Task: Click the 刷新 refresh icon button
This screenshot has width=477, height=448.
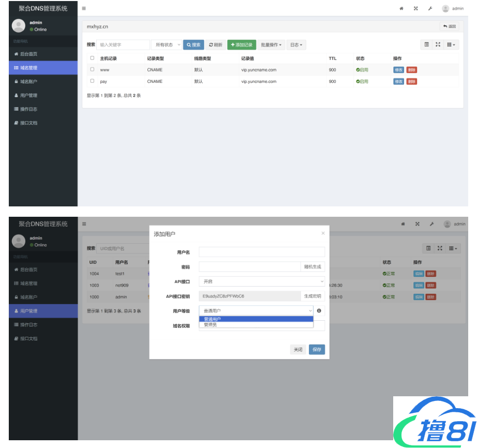Action: [x=216, y=45]
